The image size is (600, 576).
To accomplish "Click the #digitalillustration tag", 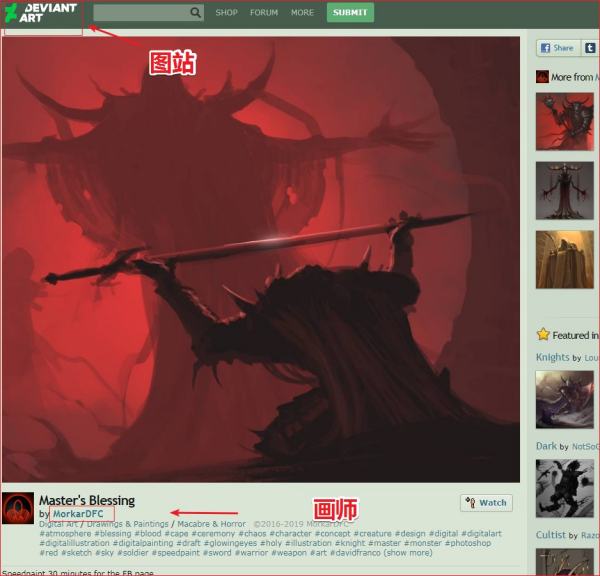I will click(x=75, y=543).
